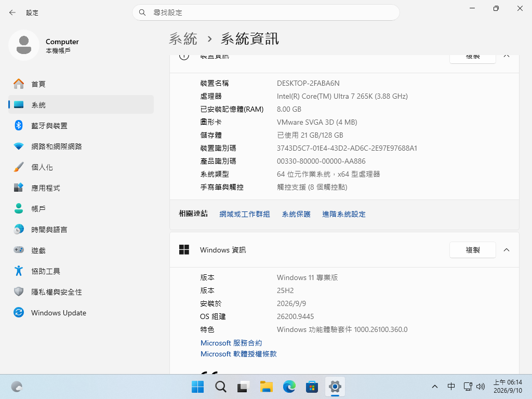Open the 網域或工作群組 link
532x399 pixels.
coord(245,214)
